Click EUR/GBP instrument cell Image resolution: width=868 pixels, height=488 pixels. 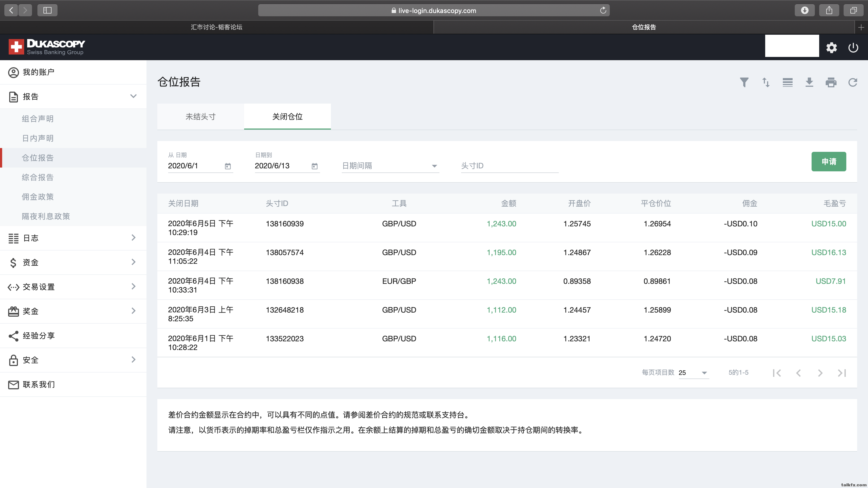[399, 281]
